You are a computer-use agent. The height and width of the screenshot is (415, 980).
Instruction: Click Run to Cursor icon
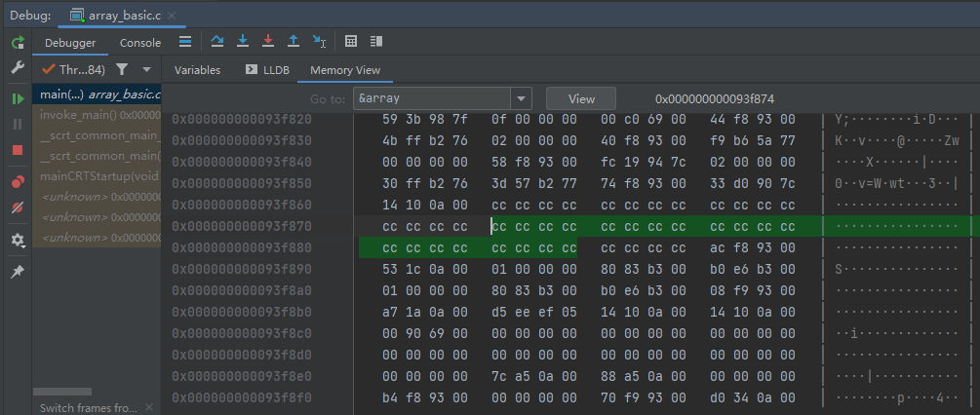tap(319, 42)
